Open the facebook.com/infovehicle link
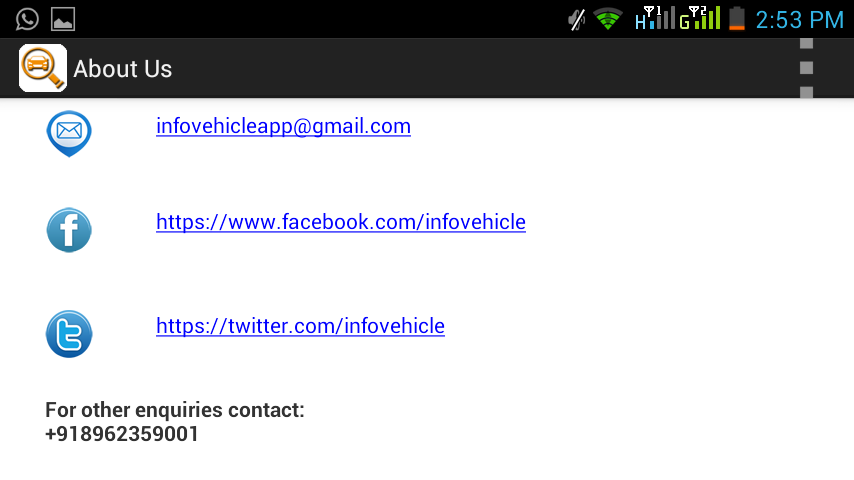Image resolution: width=854 pixels, height=480 pixels. pyautogui.click(x=341, y=222)
